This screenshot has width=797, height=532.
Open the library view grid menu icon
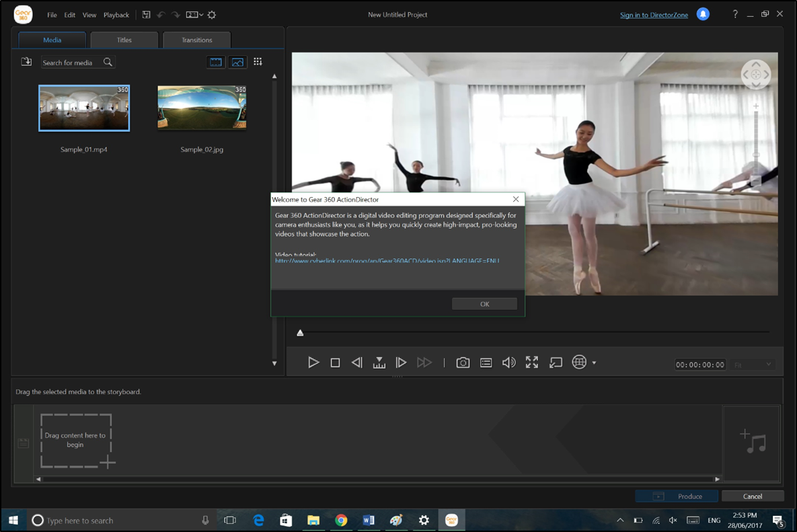point(258,61)
